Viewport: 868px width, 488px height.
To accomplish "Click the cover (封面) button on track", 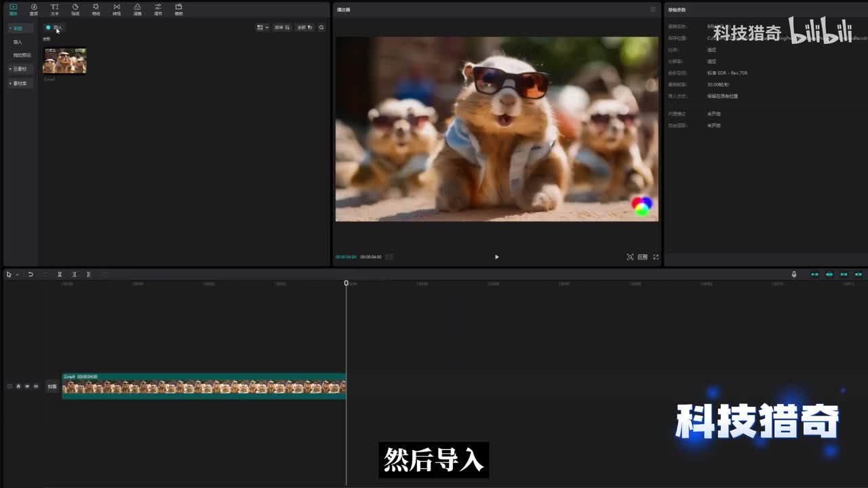I will click(52, 386).
